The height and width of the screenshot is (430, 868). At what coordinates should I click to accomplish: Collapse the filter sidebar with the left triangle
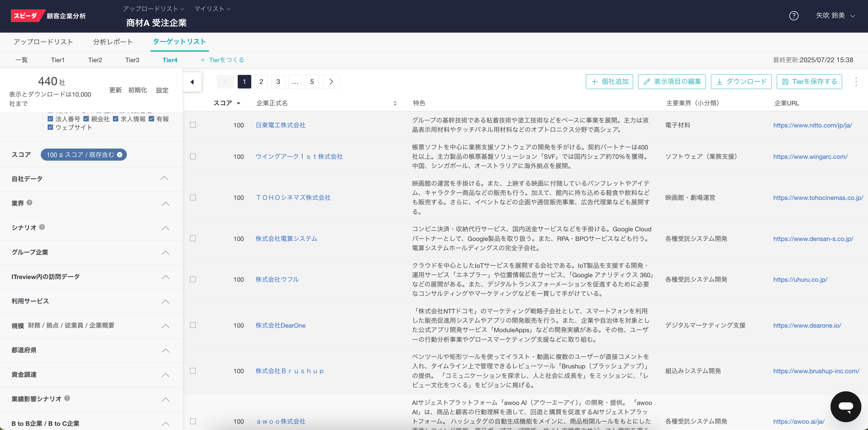(x=192, y=82)
